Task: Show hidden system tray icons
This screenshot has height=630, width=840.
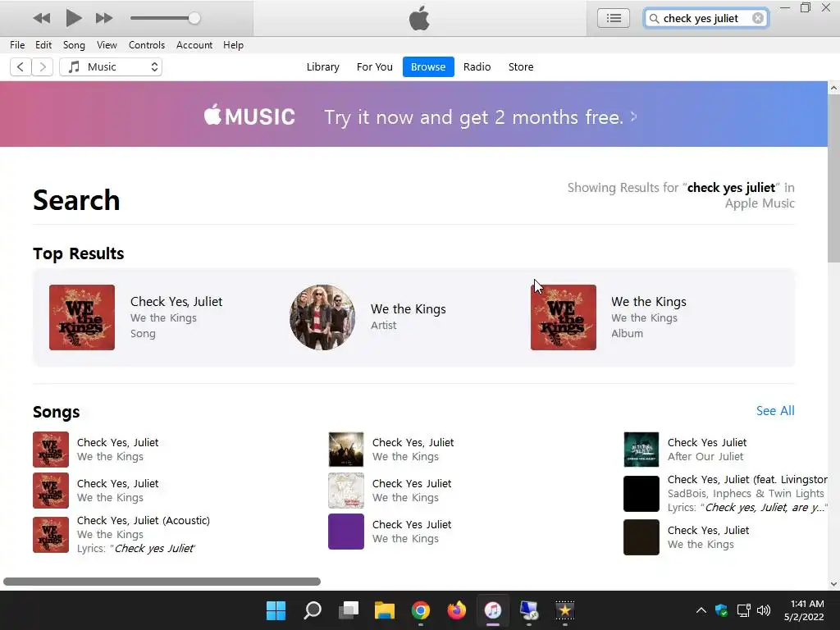Action: pyautogui.click(x=701, y=610)
